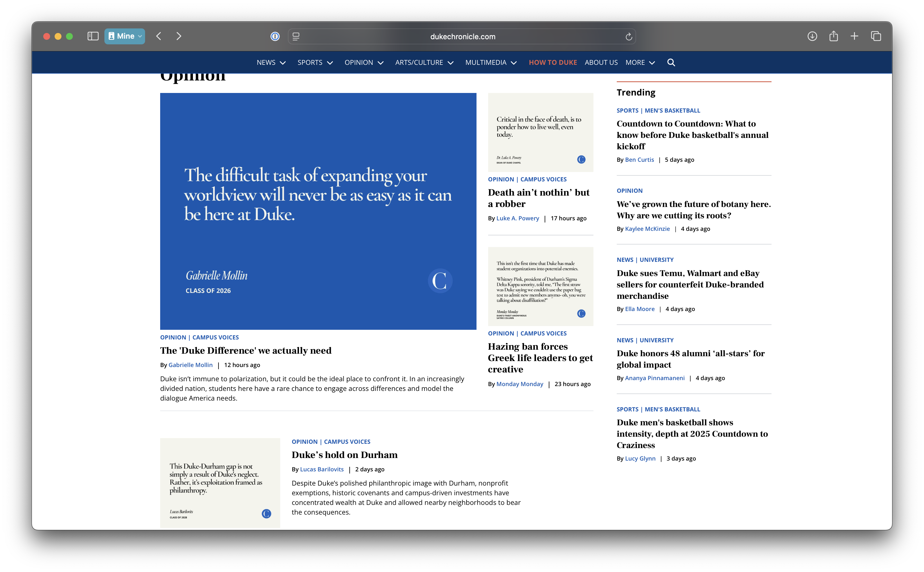Expand the MORE navigation menu
Viewport: 924px width, 572px height.
[640, 63]
